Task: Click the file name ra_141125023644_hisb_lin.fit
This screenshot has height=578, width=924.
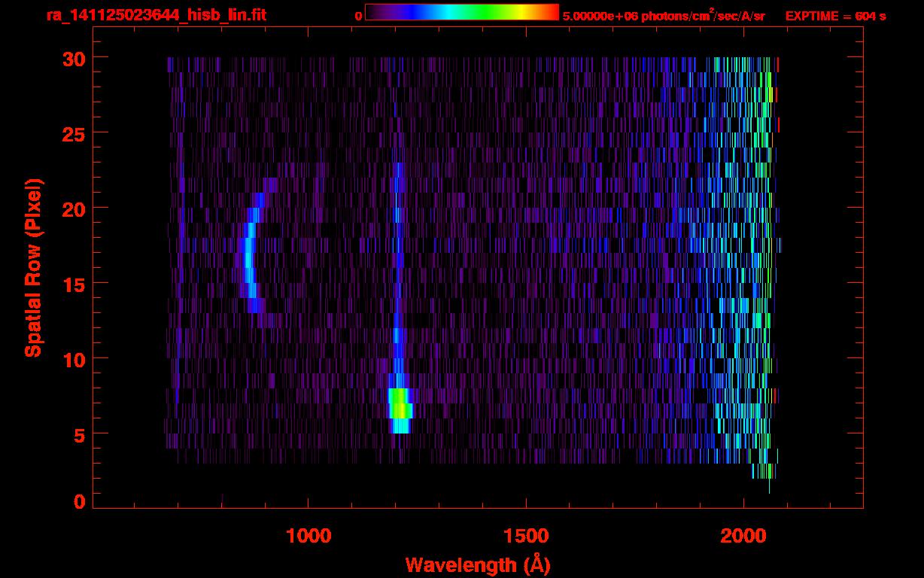Action: [156, 15]
